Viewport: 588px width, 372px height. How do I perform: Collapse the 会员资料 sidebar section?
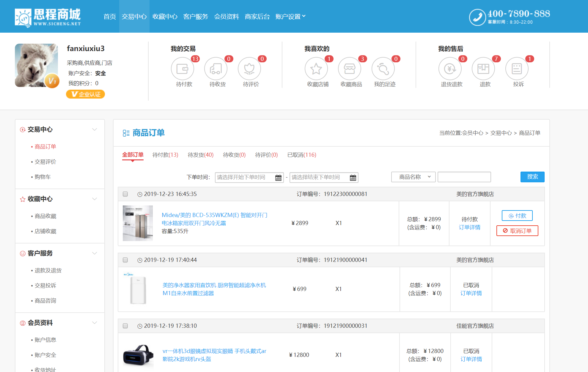click(95, 323)
